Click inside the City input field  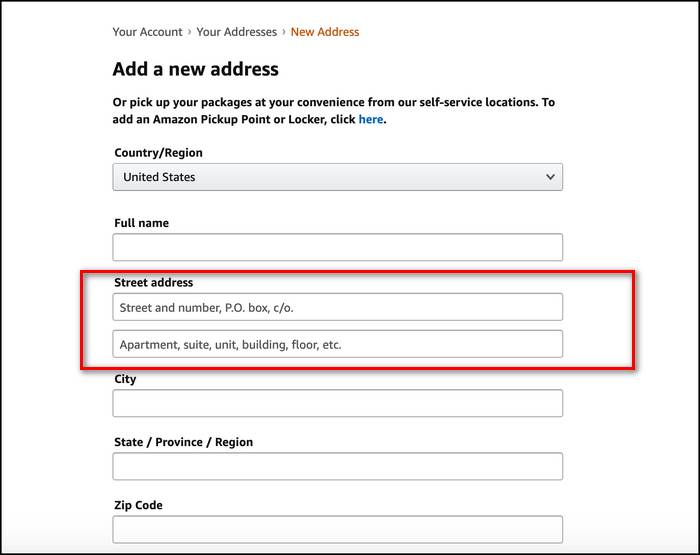[337, 403]
